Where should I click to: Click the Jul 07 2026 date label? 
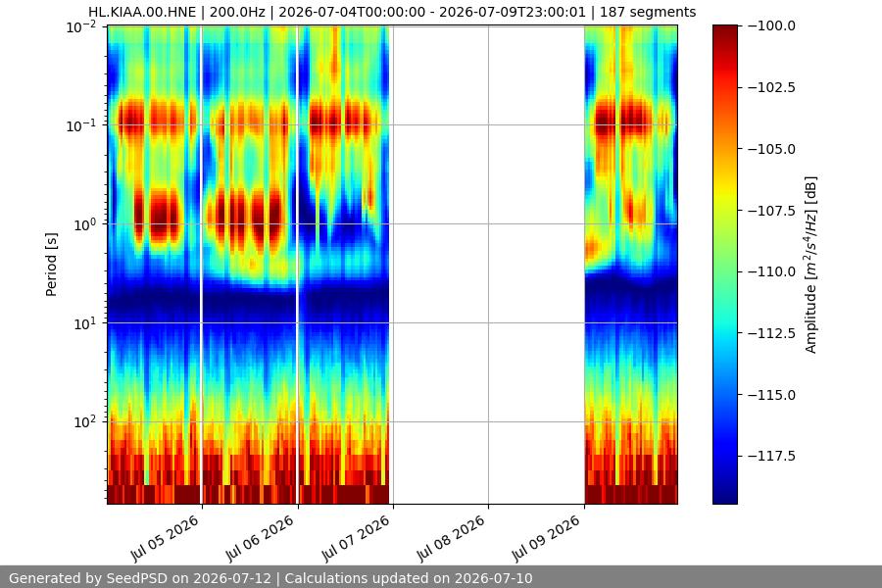[356, 538]
